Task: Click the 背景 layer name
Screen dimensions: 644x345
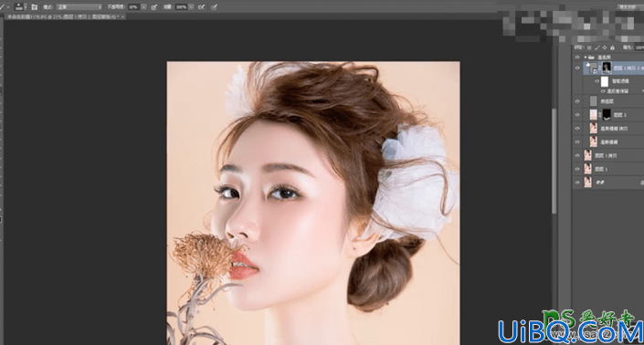Action: 600,183
